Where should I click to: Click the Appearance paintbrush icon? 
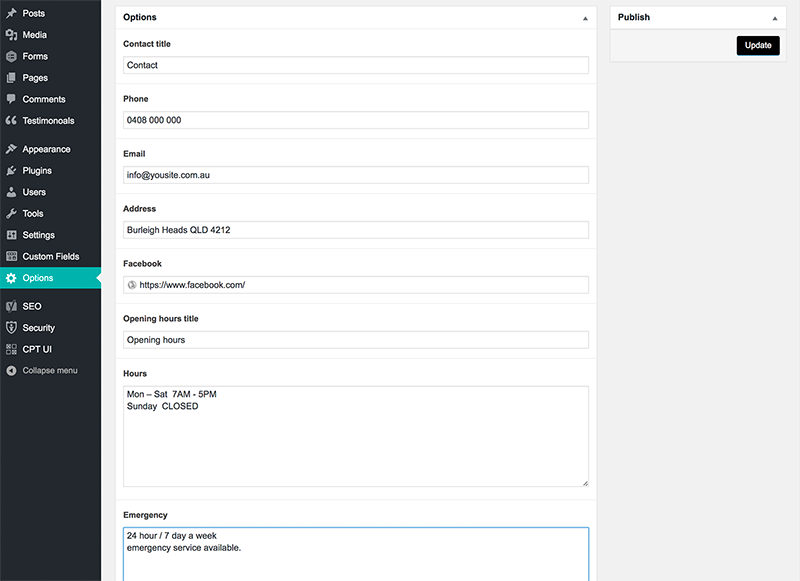click(11, 149)
